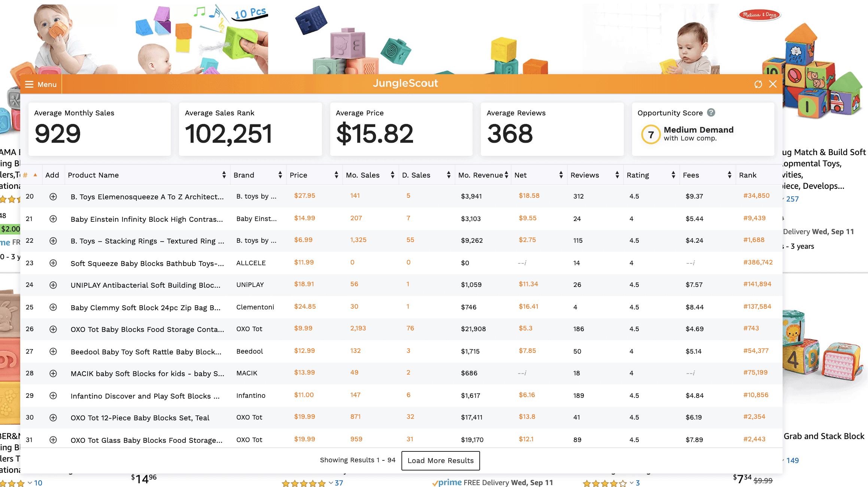Add Baby Einstein Infinity Block row 21
The image size is (868, 487).
point(53,219)
